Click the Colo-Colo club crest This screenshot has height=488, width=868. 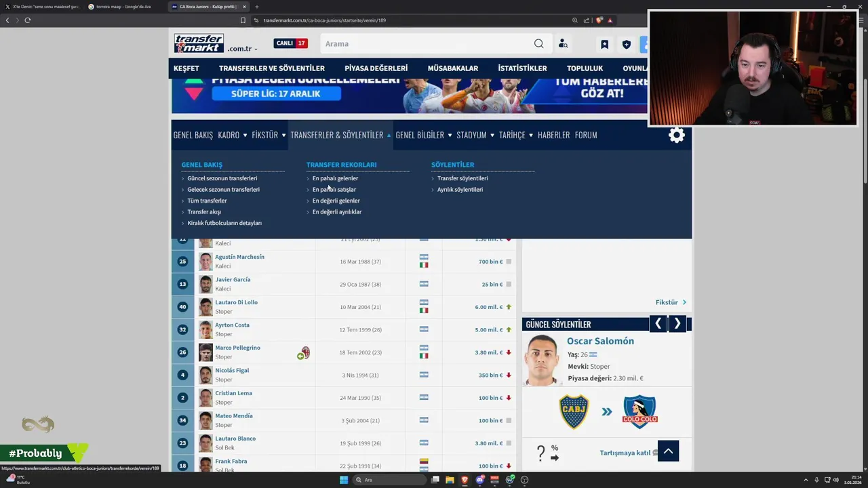click(639, 411)
